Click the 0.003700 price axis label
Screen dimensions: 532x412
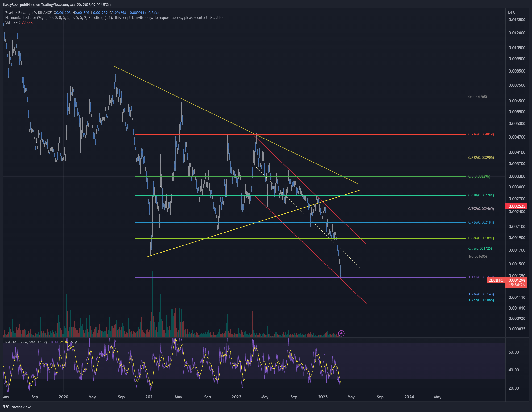point(517,164)
